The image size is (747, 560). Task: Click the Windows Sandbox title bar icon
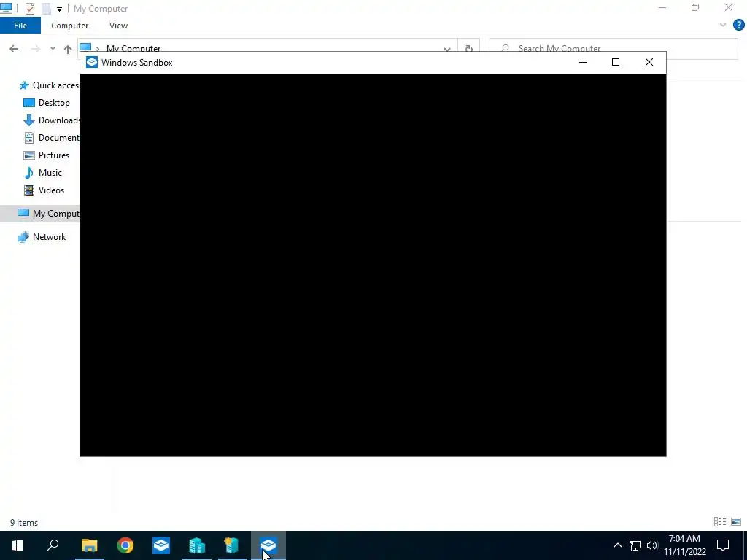(91, 63)
